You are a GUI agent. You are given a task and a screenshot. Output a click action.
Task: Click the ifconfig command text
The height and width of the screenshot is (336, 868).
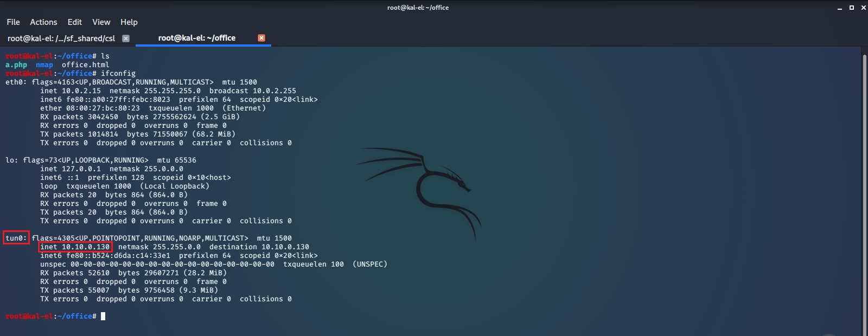pyautogui.click(x=118, y=74)
